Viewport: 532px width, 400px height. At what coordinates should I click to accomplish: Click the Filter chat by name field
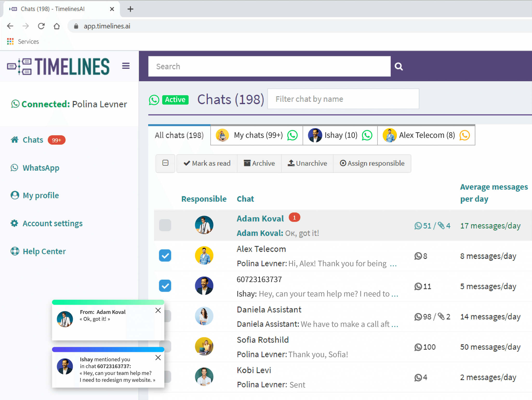point(343,99)
